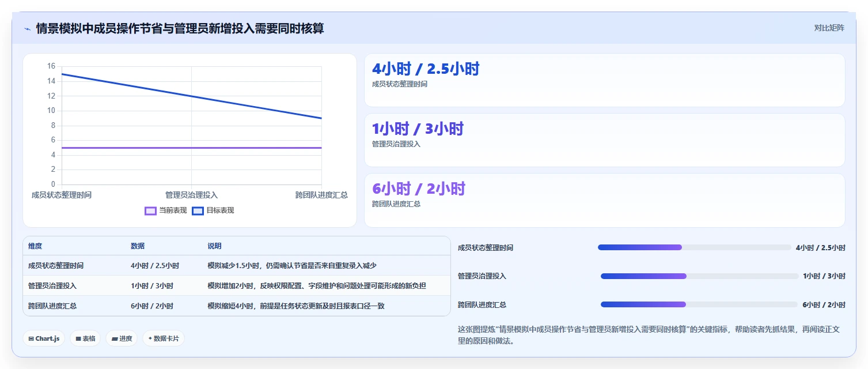Open the 4小时 / 2.5小时 data card
The height and width of the screenshot is (369, 868).
pos(605,80)
